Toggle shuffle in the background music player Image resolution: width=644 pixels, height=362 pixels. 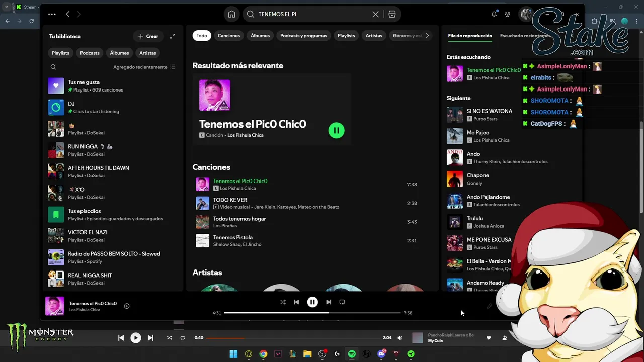169,338
